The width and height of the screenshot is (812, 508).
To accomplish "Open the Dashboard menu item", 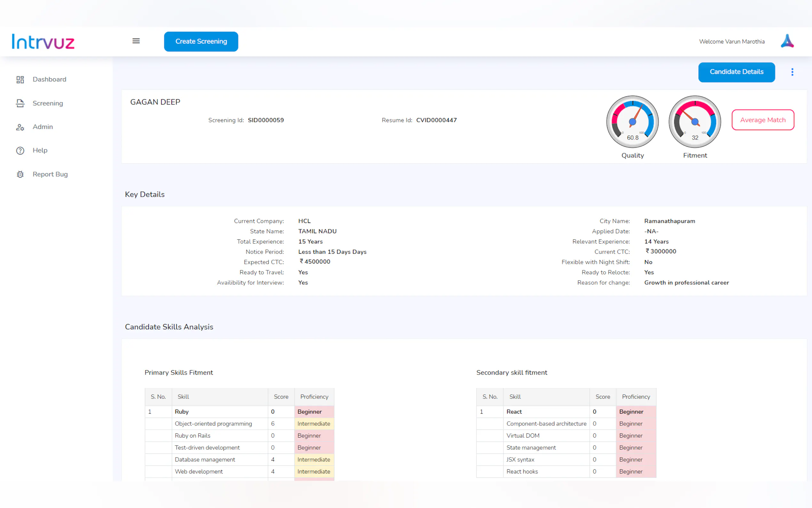I will click(49, 80).
